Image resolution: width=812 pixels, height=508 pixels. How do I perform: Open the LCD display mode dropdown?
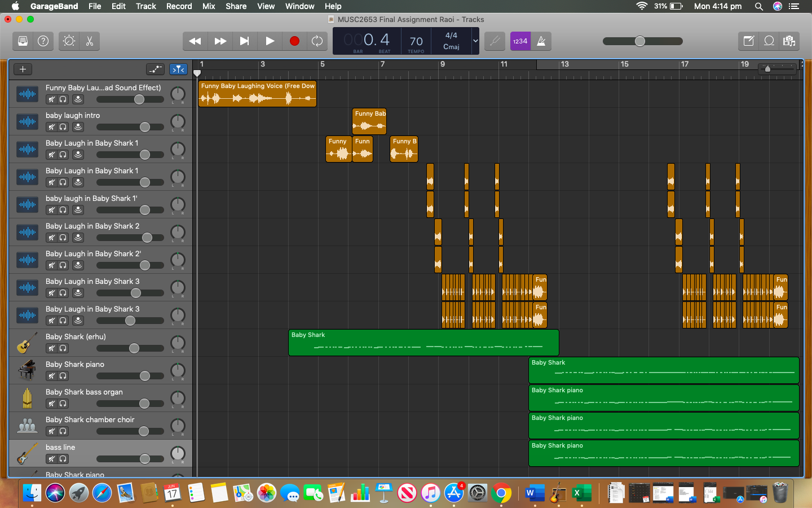tap(475, 41)
